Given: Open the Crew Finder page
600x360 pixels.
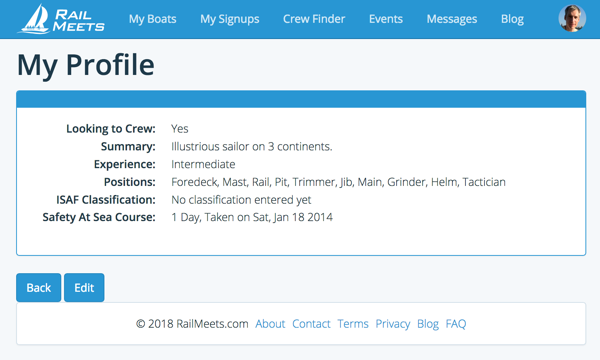Looking at the screenshot, I should [x=314, y=19].
